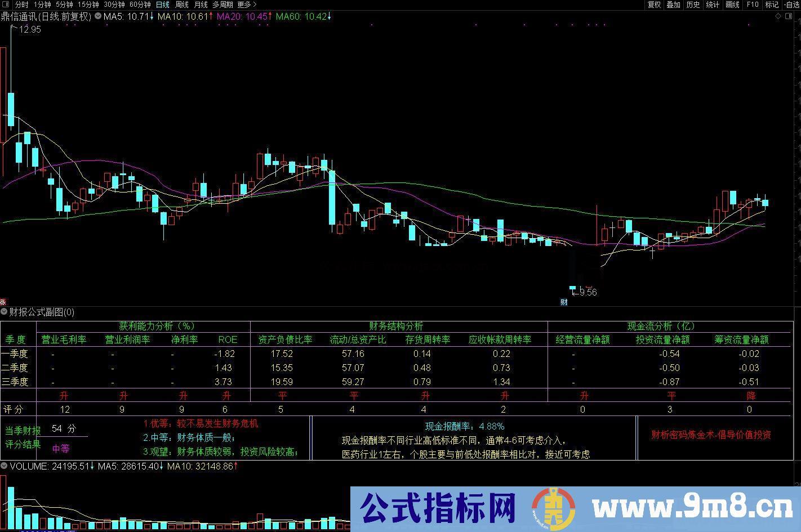Open F10 company info

point(752,5)
